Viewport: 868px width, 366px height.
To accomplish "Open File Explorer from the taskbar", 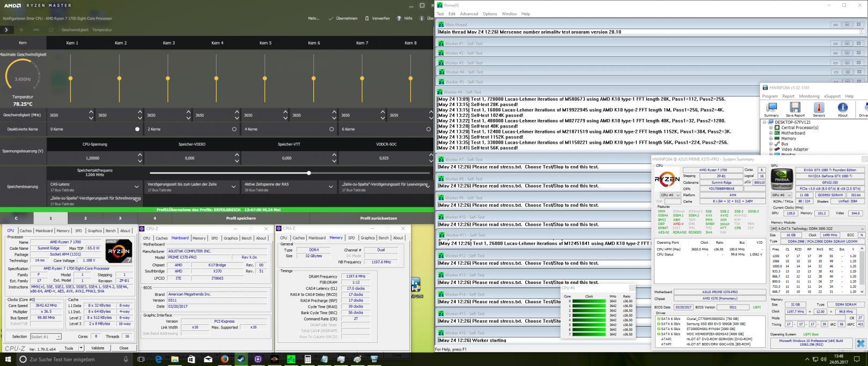I will pyautogui.click(x=175, y=359).
